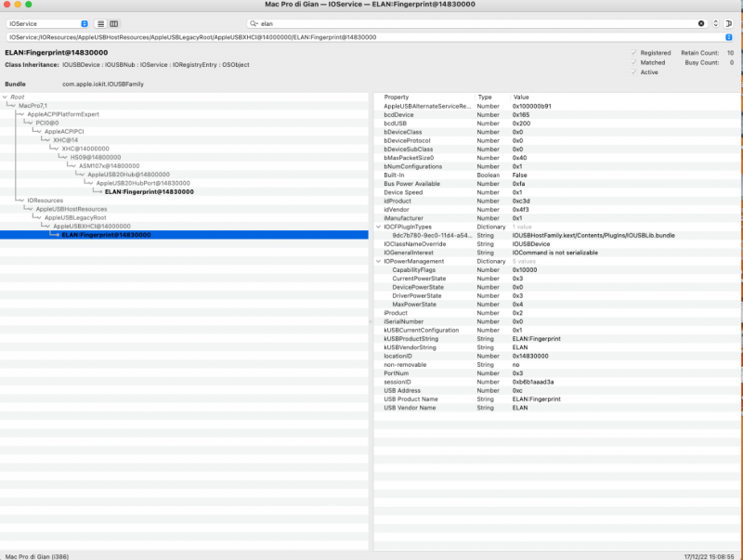This screenshot has height=560, width=743.
Task: Select the USB Address property row
Action: 556,390
